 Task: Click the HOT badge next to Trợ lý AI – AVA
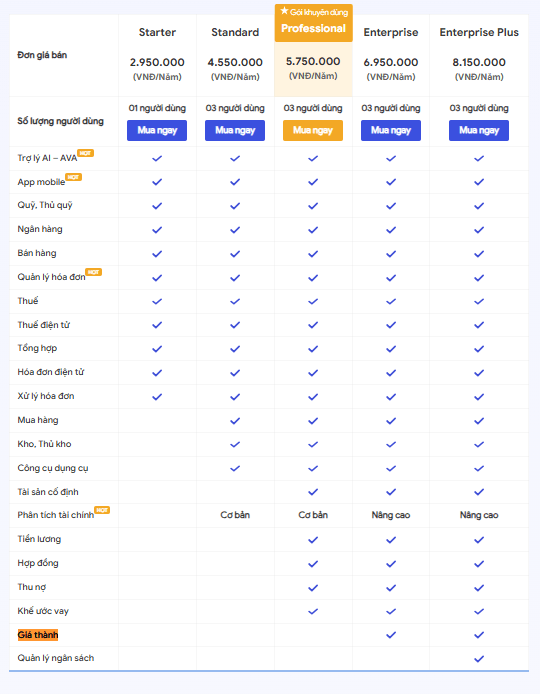(x=85, y=153)
